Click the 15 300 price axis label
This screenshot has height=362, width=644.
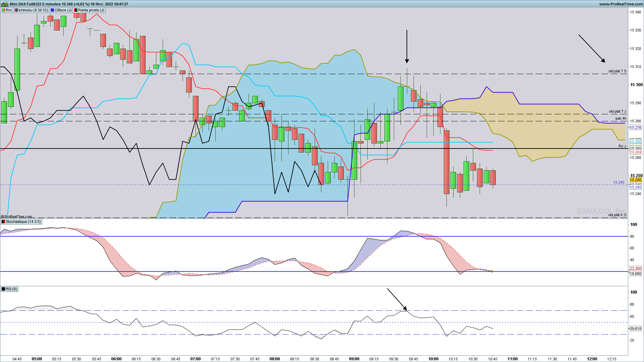(636, 85)
